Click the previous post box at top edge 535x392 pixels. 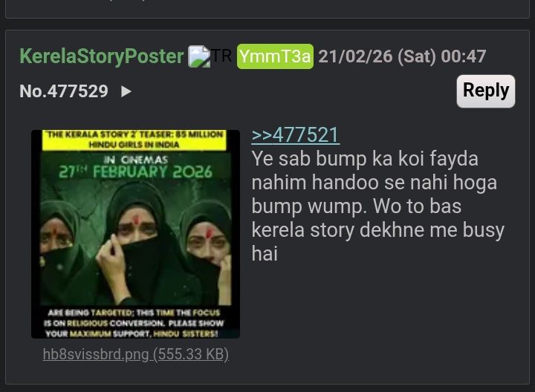[267, 9]
